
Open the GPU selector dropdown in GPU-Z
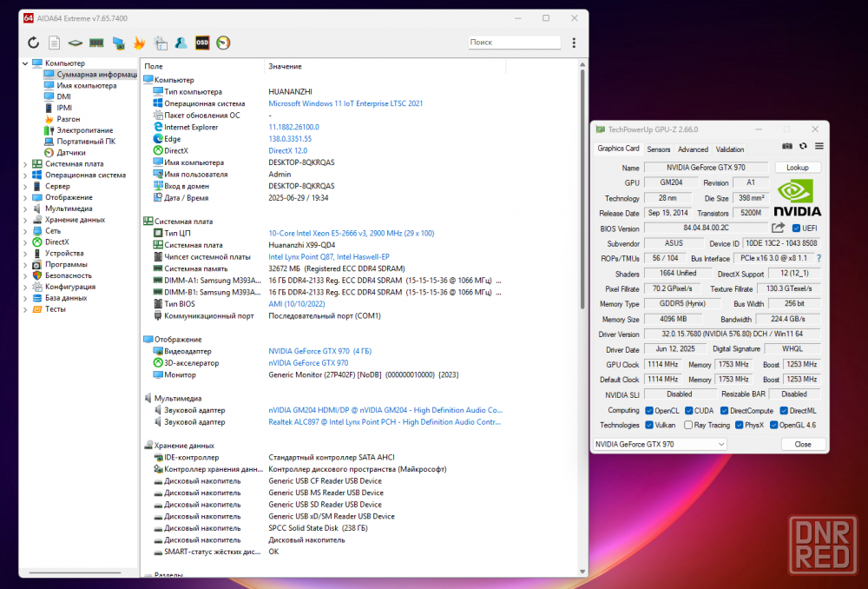[660, 445]
